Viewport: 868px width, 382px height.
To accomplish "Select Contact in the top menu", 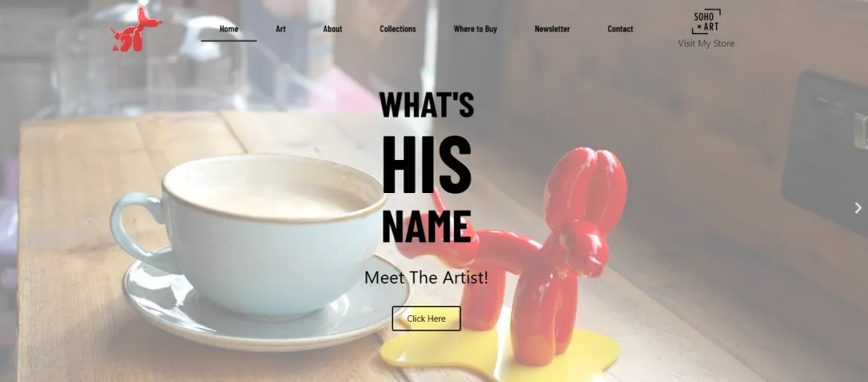I will (620, 29).
